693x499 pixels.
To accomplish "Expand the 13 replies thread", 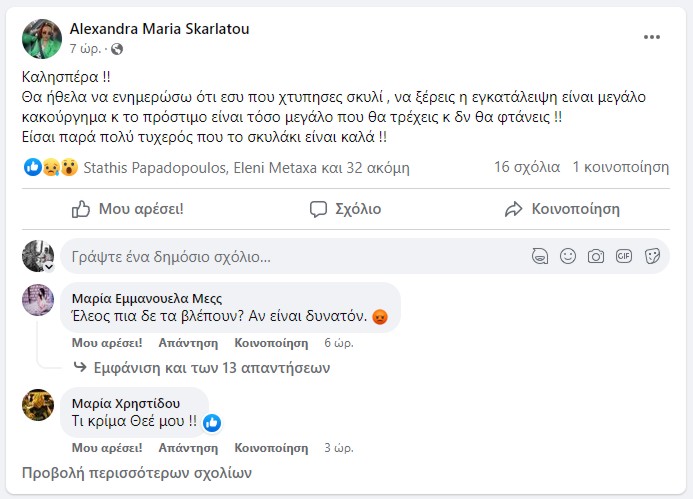I will [210, 368].
